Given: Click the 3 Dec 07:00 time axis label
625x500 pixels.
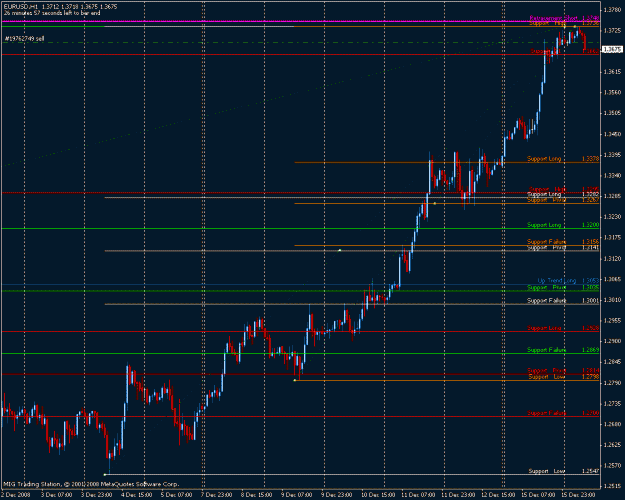Looking at the screenshot, I should 57,495.
